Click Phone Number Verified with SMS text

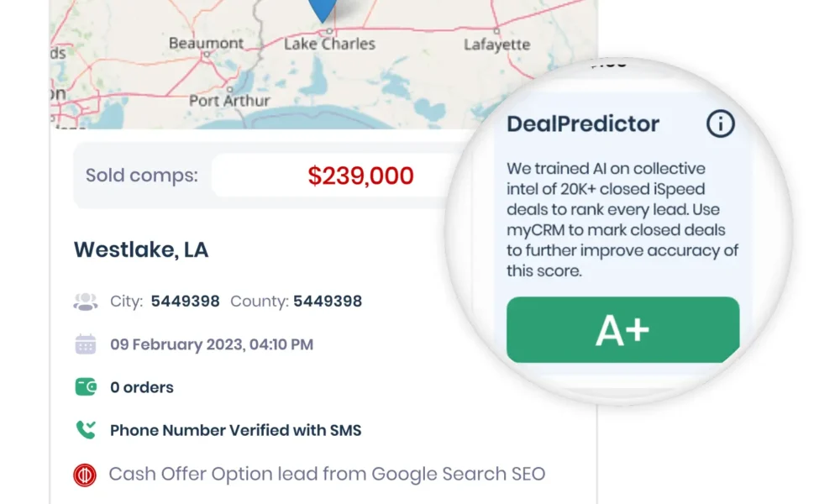tap(235, 430)
